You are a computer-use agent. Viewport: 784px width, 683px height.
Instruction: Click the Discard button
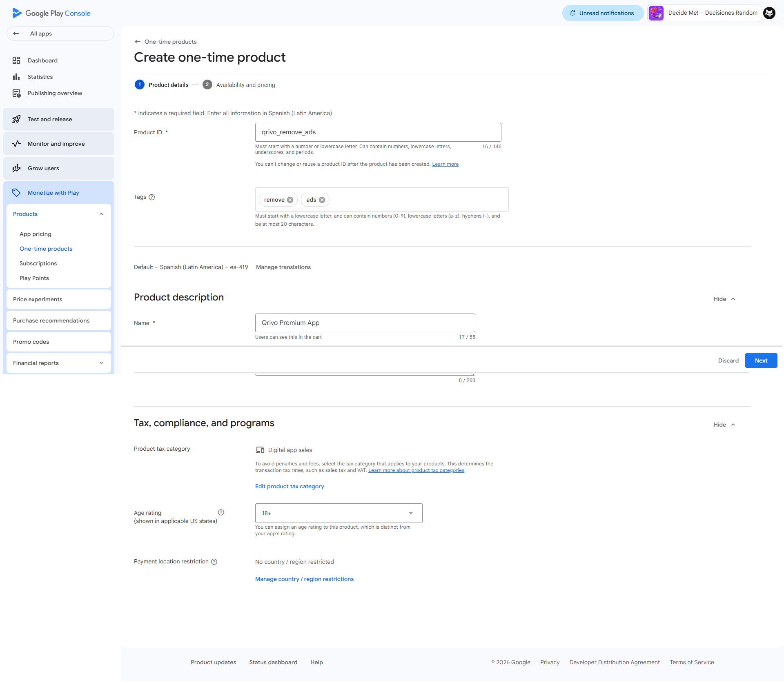(728, 360)
